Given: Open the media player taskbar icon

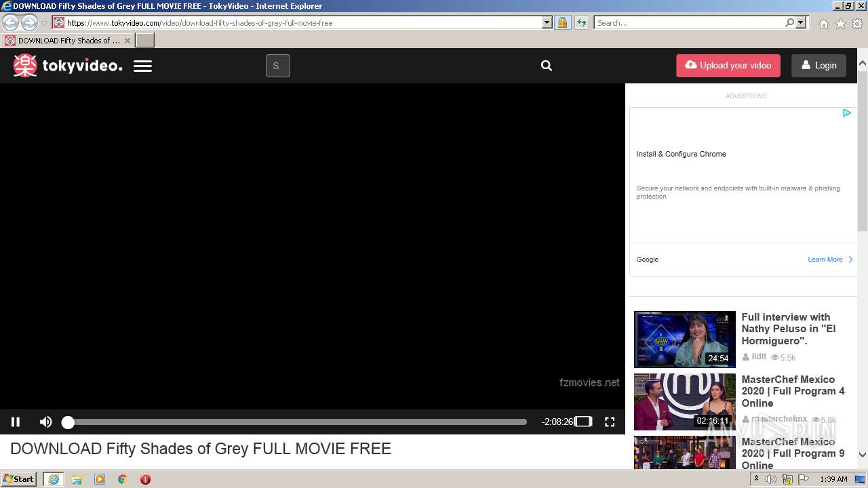Looking at the screenshot, I should coord(100,479).
